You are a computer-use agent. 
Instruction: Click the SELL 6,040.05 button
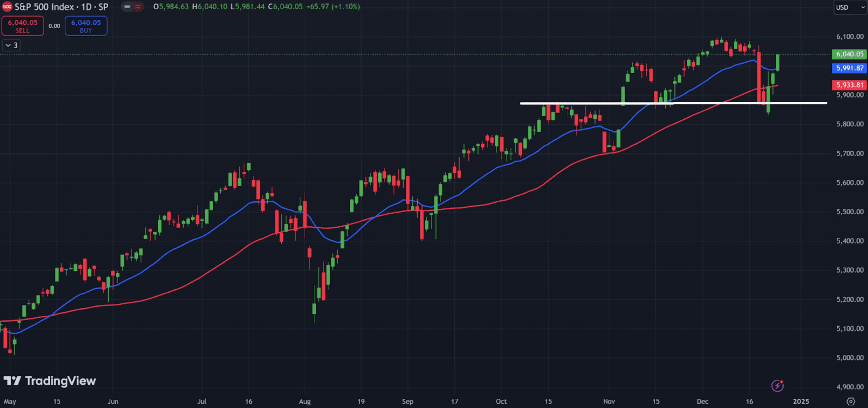(22, 26)
